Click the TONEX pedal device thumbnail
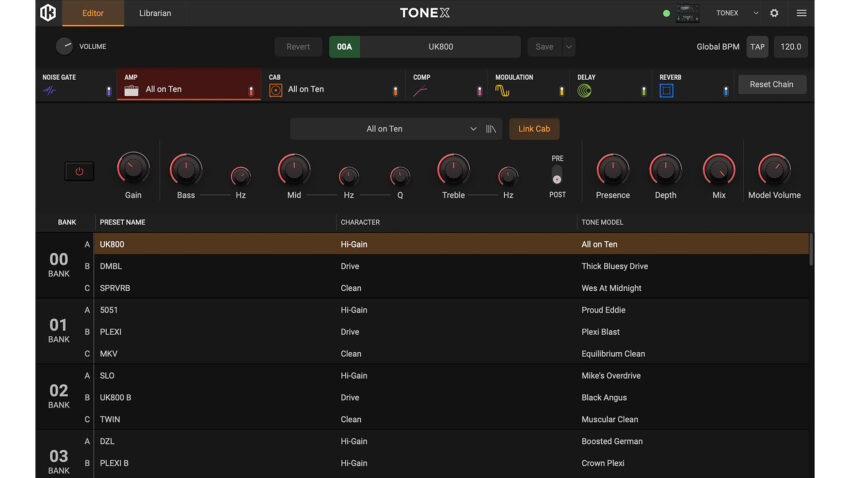This screenshot has width=850, height=478. coord(687,13)
